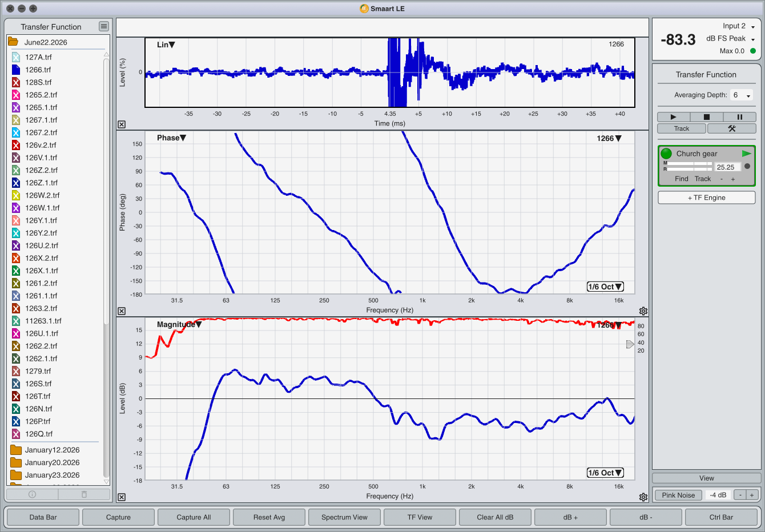Open the Averaging Depth dropdown
The height and width of the screenshot is (532, 765).
pyautogui.click(x=742, y=95)
